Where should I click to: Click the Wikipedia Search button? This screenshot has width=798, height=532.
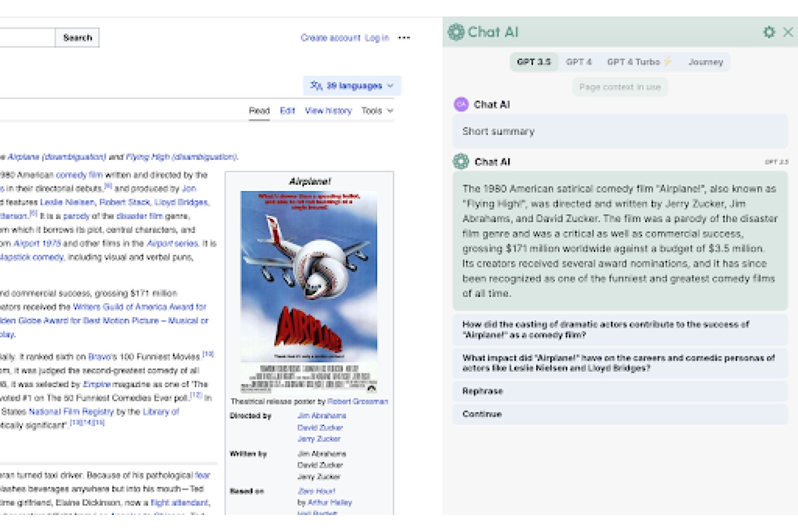78,38
